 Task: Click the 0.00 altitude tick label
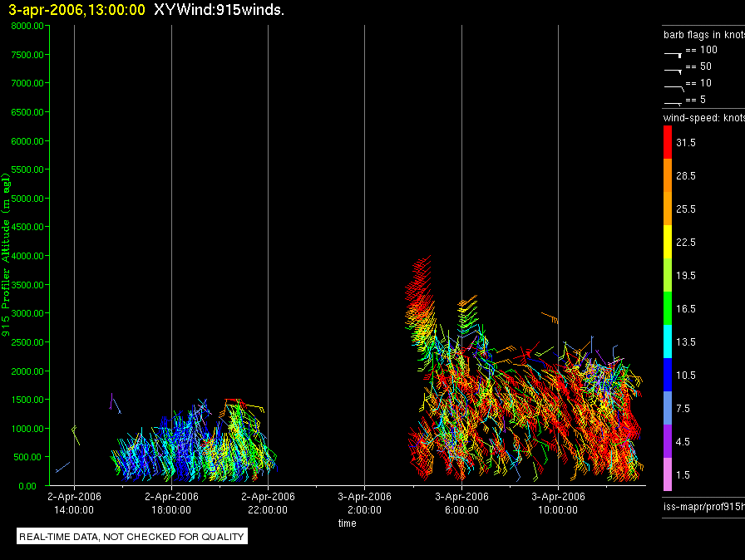click(27, 486)
